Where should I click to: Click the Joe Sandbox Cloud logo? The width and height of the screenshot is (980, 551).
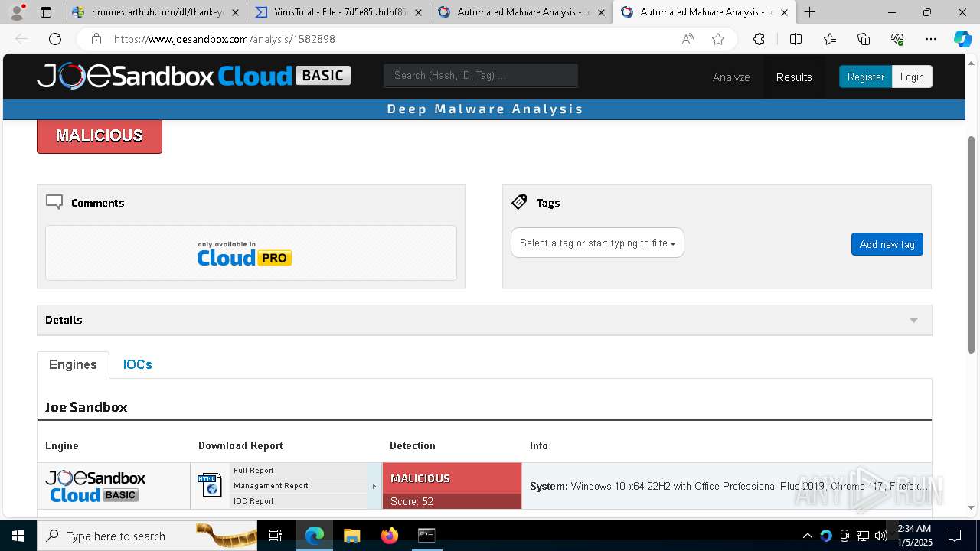(194, 76)
